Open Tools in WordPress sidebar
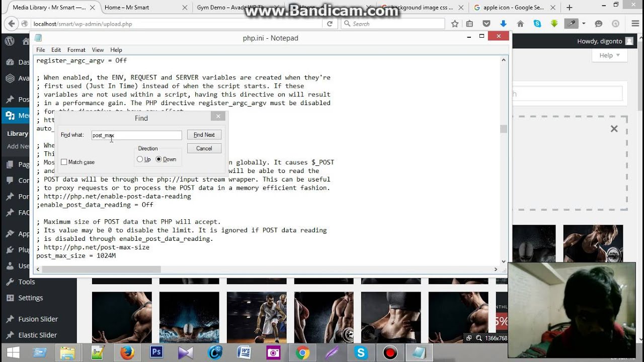This screenshot has width=644, height=362. click(27, 282)
